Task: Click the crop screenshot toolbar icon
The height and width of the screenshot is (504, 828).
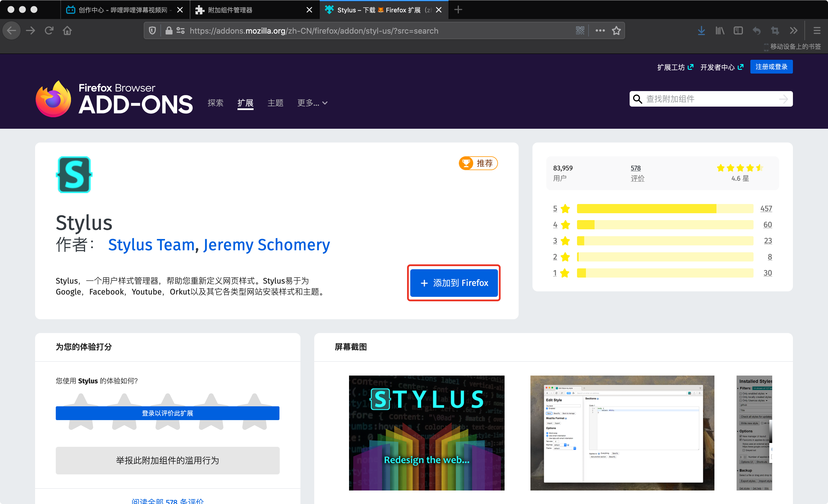Action: click(x=775, y=30)
